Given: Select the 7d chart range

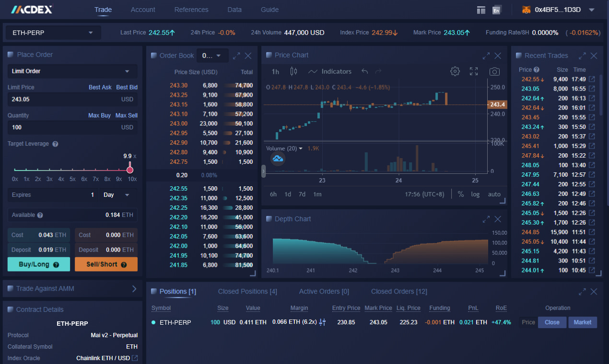Looking at the screenshot, I should point(302,194).
